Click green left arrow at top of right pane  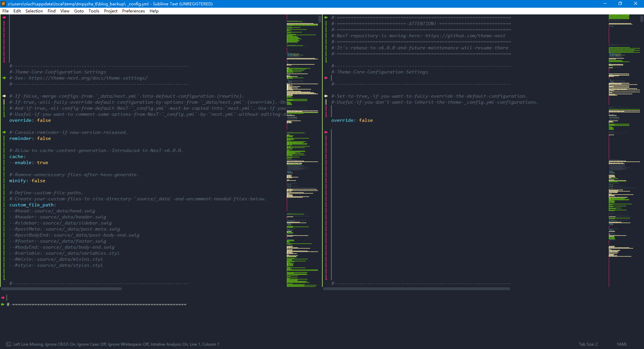click(326, 17)
